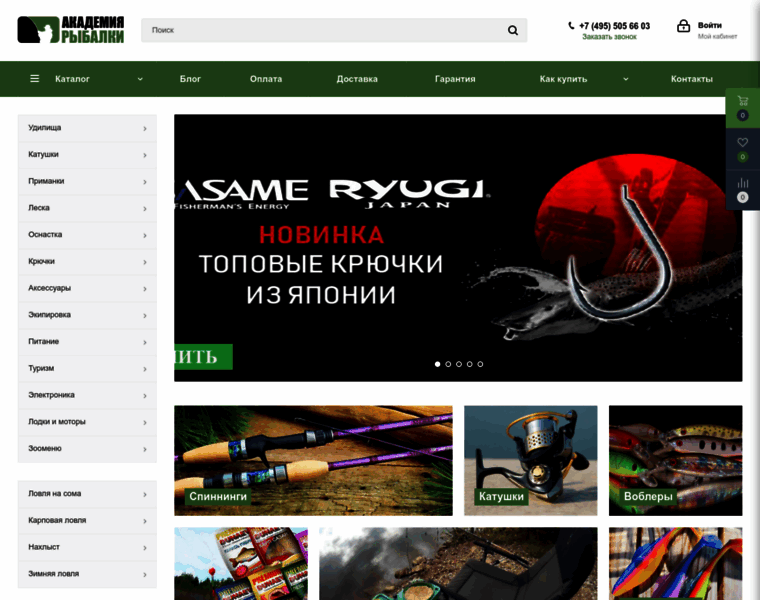The width and height of the screenshot is (760, 600).
Task: Open the Нахлыст sidebar link
Action: 87,547
